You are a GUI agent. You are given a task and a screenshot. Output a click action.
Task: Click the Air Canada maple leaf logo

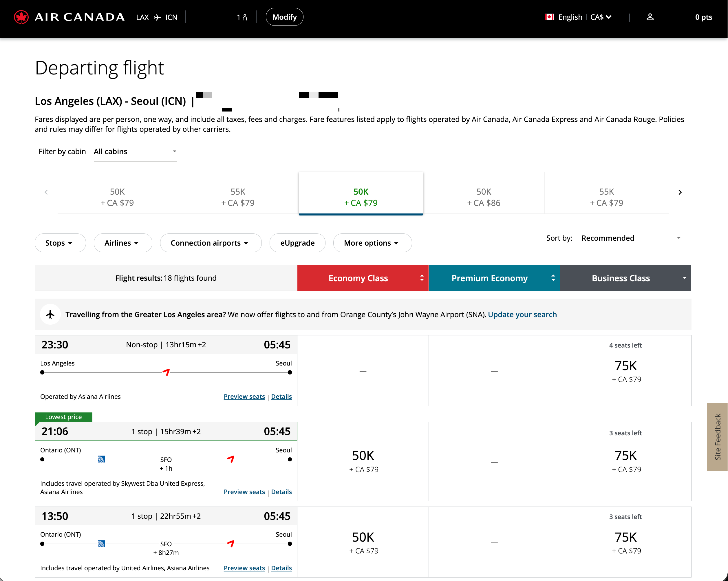coord(21,17)
